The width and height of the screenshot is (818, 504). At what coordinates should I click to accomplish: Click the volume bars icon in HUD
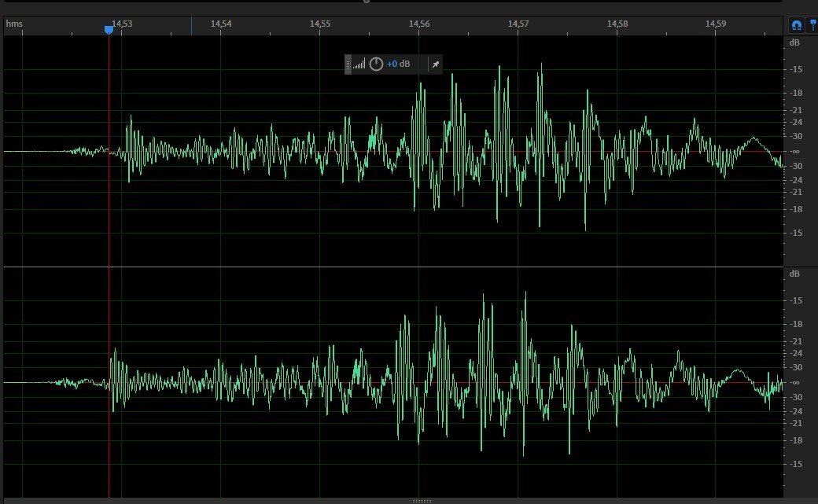tap(359, 64)
